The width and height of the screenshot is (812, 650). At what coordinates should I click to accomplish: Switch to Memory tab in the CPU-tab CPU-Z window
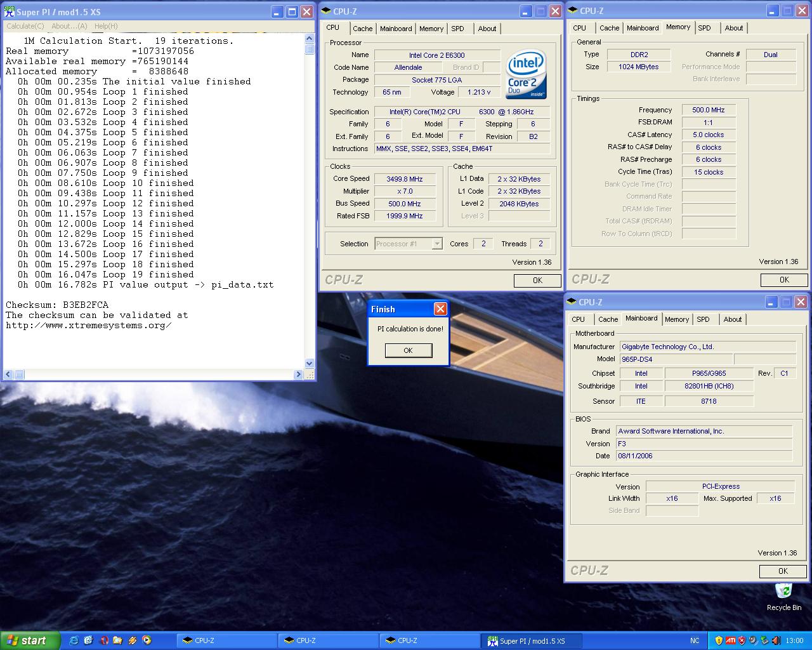(431, 29)
